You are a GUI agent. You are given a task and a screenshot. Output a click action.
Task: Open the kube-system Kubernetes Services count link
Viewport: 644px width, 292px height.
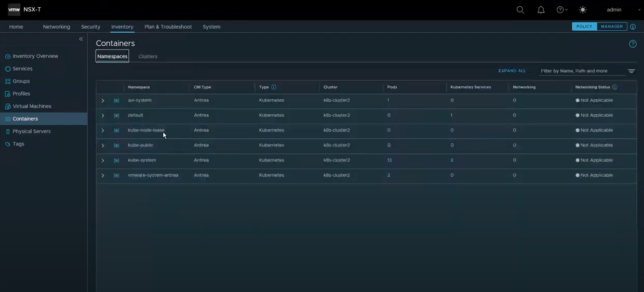pos(452,160)
